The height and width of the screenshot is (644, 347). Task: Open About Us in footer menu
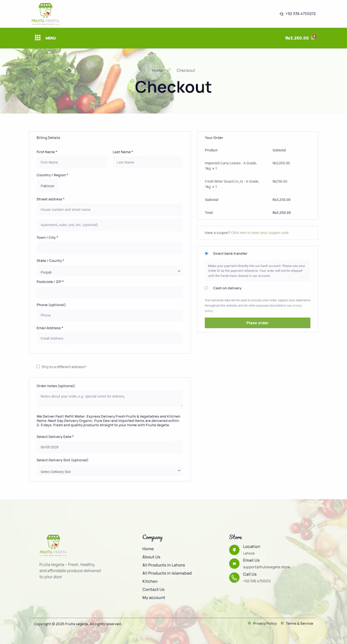point(151,557)
